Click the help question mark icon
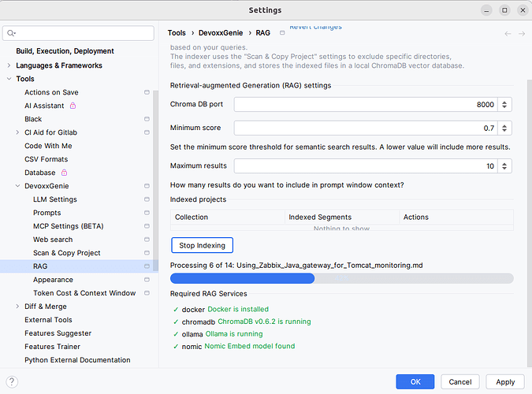532x394 pixels. pos(12,381)
